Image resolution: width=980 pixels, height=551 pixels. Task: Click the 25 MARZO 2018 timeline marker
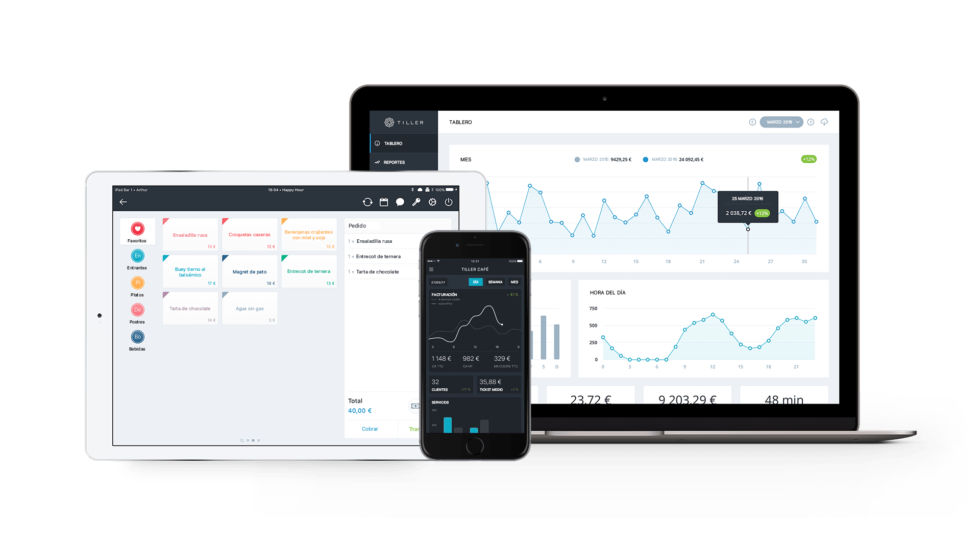(x=747, y=230)
